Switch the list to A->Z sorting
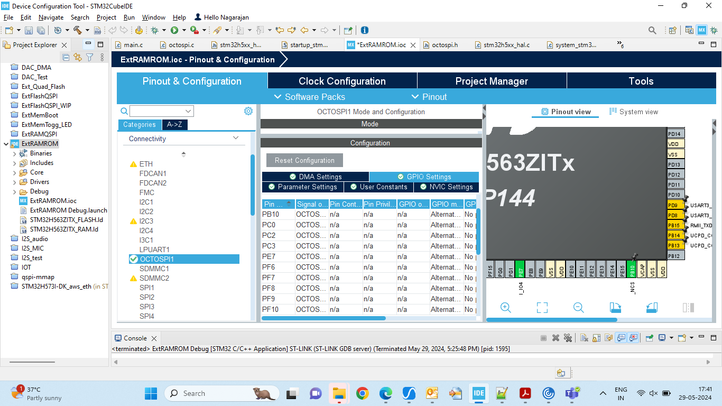The height and width of the screenshot is (406, 722). (175, 124)
